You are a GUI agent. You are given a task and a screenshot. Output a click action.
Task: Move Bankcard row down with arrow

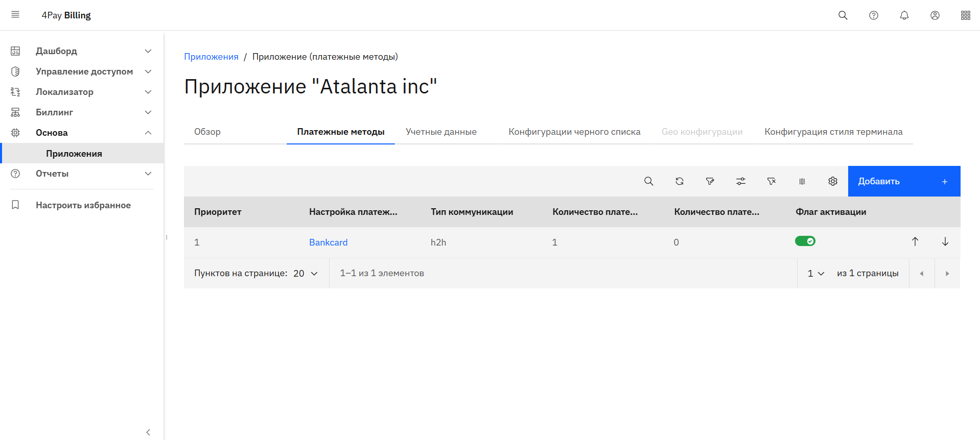[x=945, y=241]
